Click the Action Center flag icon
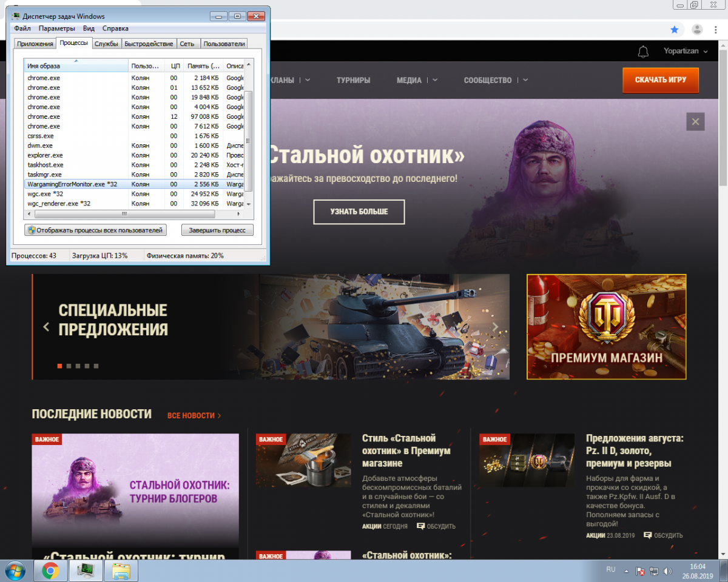 [641, 571]
